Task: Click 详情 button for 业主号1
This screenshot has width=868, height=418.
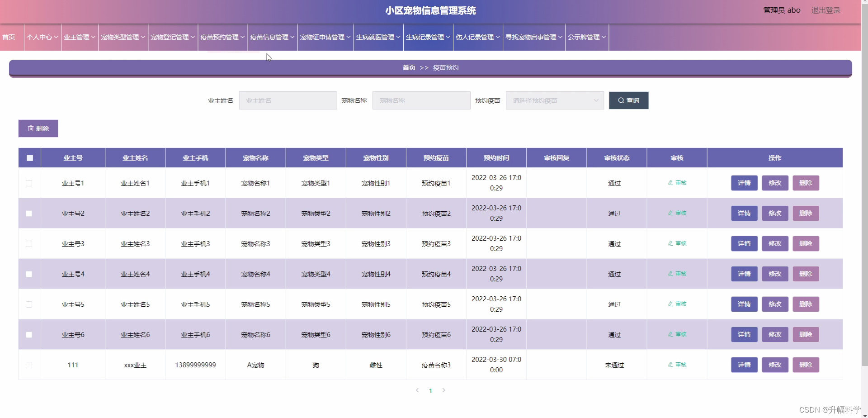Action: (744, 183)
